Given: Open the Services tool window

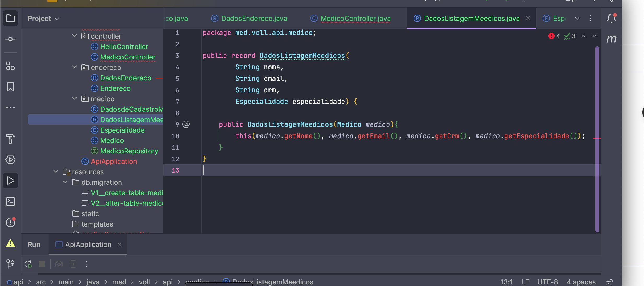Looking at the screenshot, I should (x=10, y=160).
